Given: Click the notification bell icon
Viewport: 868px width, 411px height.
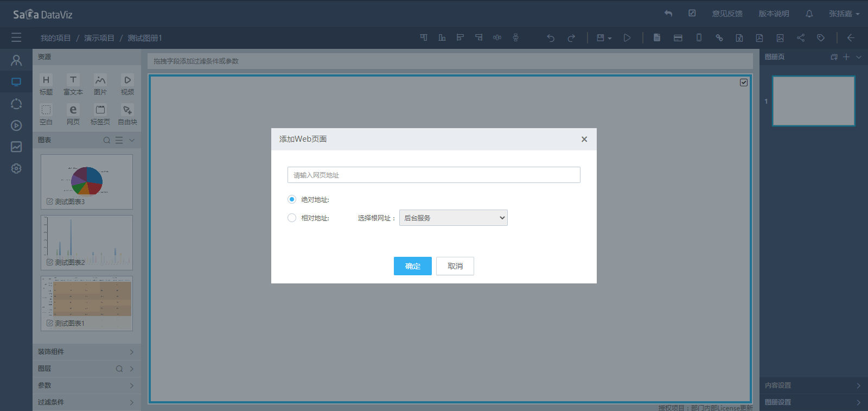Looking at the screenshot, I should [809, 14].
